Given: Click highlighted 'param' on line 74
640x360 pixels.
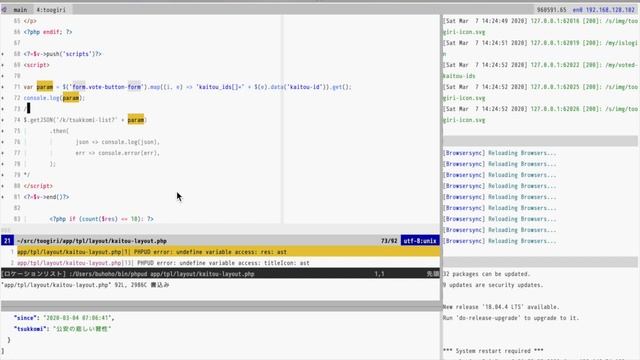Looking at the screenshot, I should [136, 120].
